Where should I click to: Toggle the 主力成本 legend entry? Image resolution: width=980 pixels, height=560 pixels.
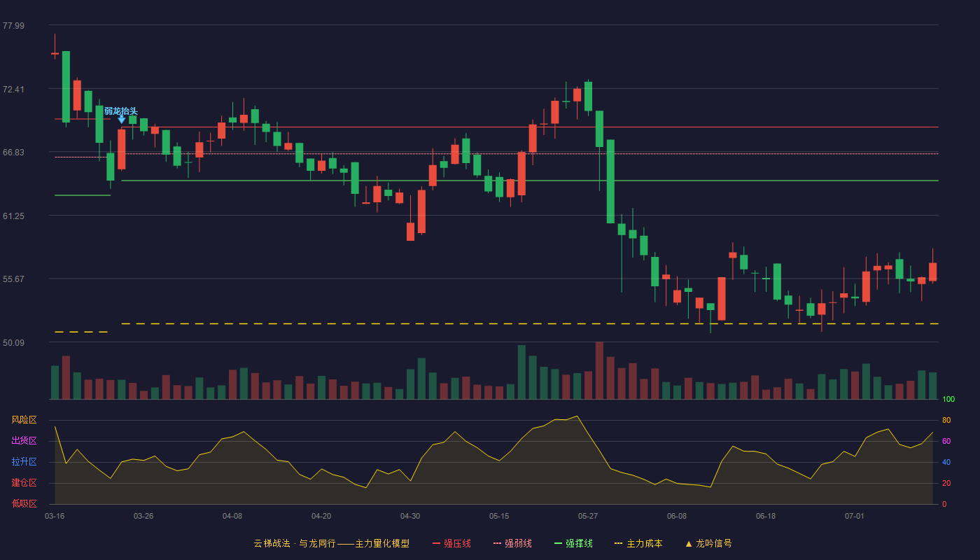tap(638, 543)
